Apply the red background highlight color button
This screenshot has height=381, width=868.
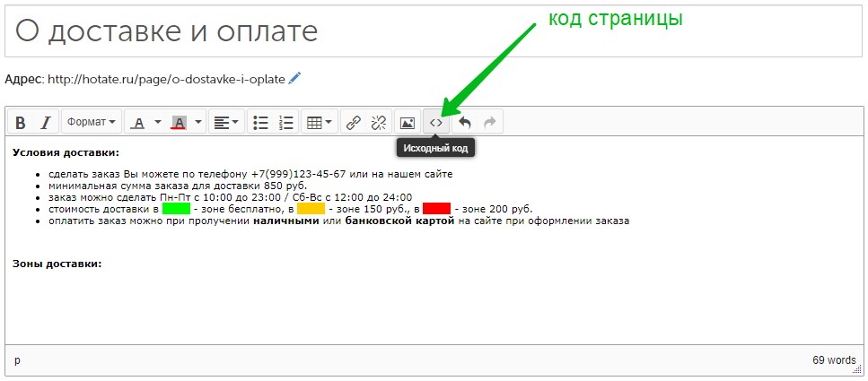point(179,122)
